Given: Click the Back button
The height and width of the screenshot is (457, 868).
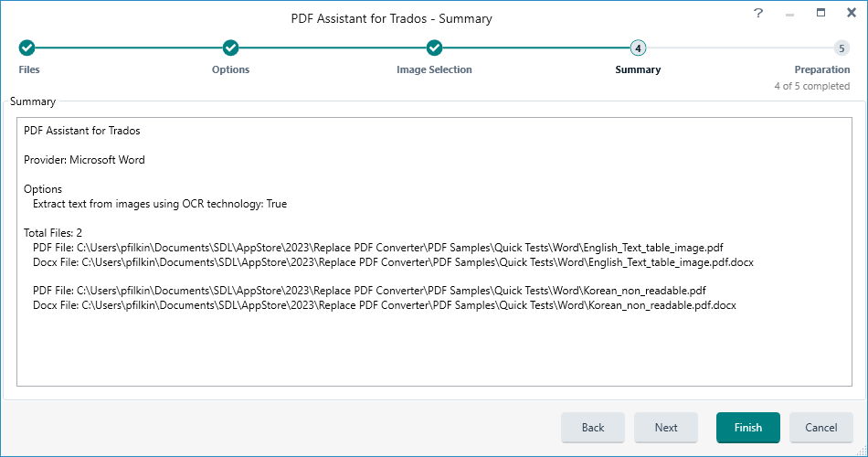Looking at the screenshot, I should click(593, 428).
